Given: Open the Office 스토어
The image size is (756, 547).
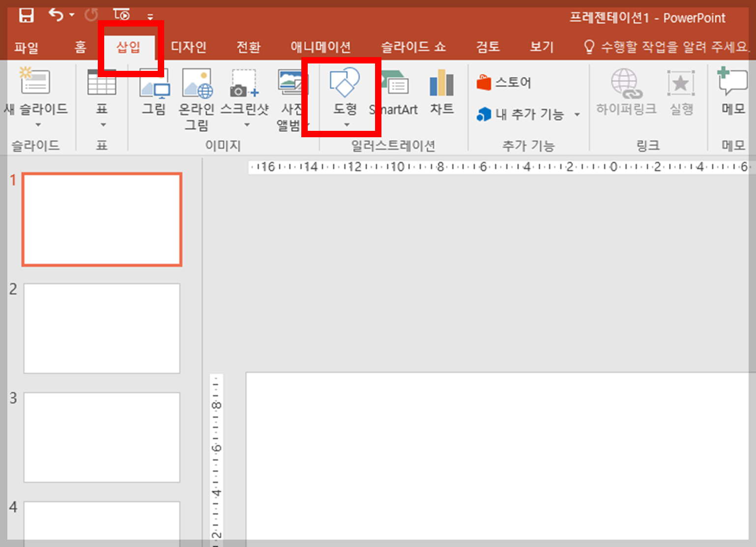Looking at the screenshot, I should [504, 82].
